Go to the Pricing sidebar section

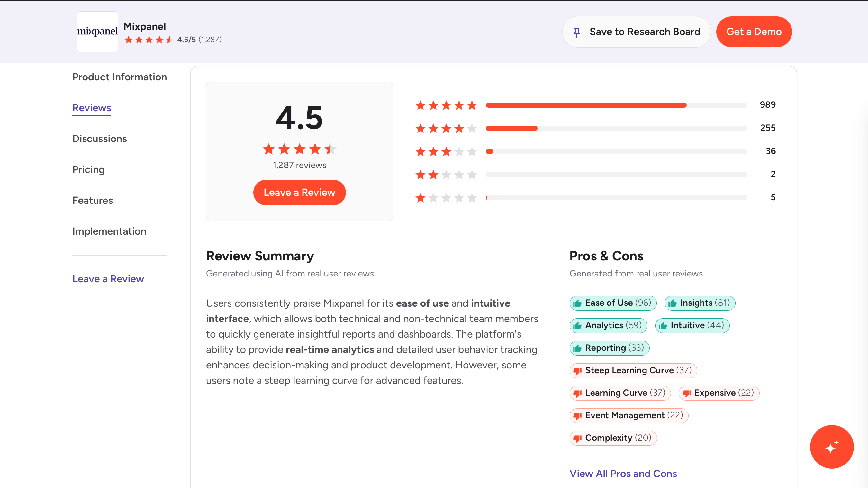pyautogui.click(x=88, y=169)
